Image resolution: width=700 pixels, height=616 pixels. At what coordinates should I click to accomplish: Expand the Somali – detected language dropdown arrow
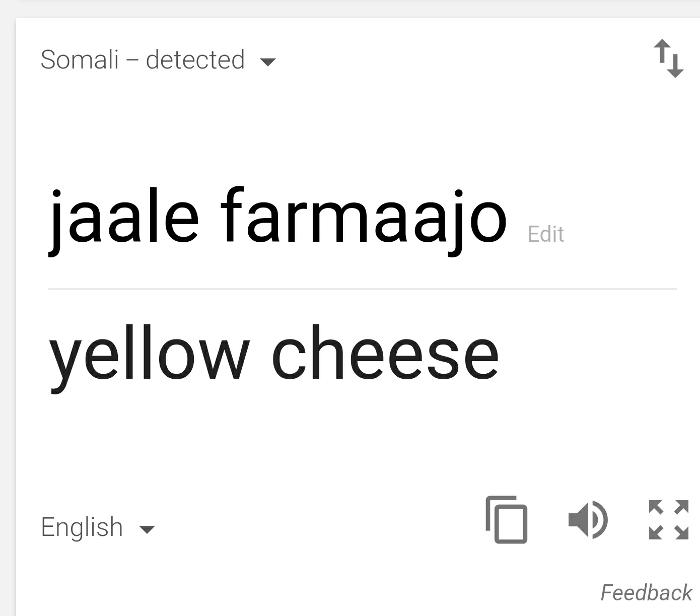point(267,62)
